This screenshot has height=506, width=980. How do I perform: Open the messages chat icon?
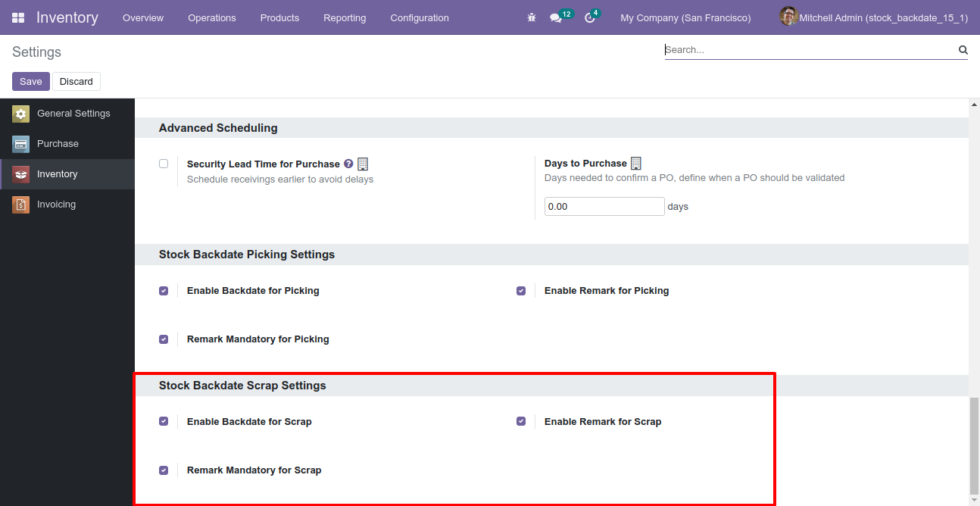pos(556,18)
